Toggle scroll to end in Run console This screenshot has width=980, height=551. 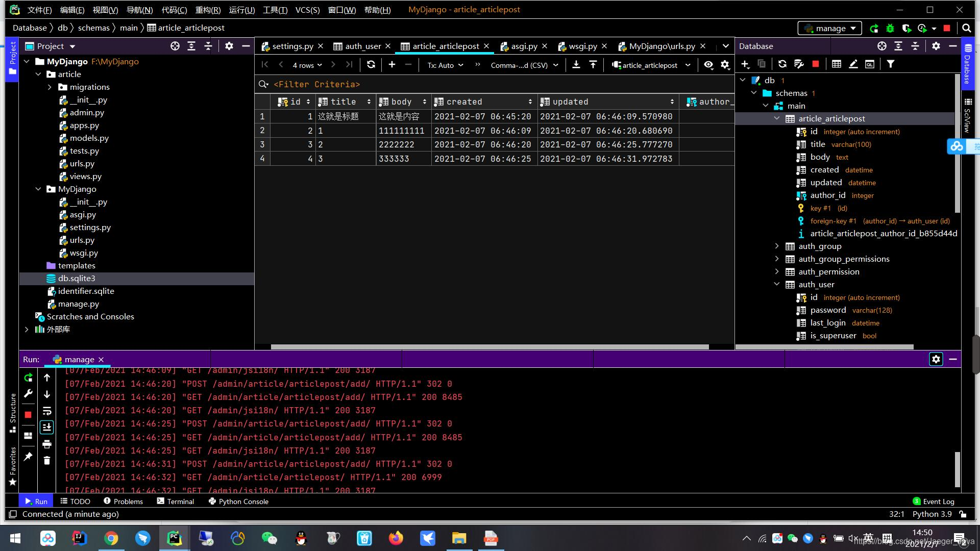(47, 427)
